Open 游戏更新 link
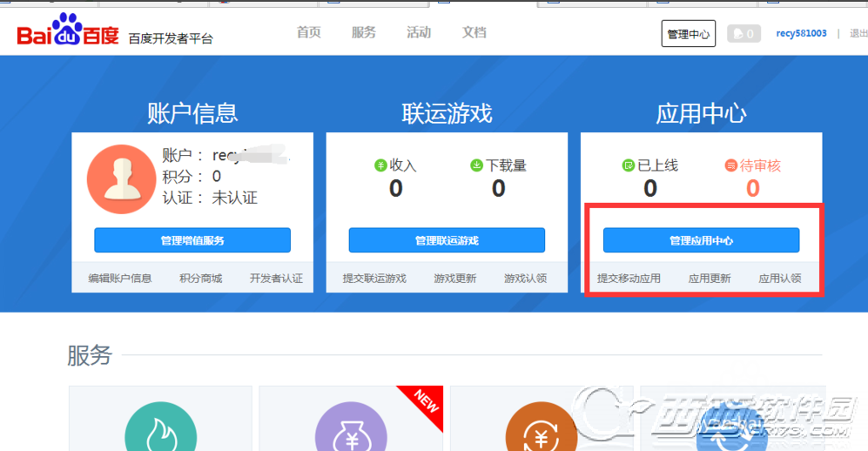The height and width of the screenshot is (451, 868). coord(455,279)
